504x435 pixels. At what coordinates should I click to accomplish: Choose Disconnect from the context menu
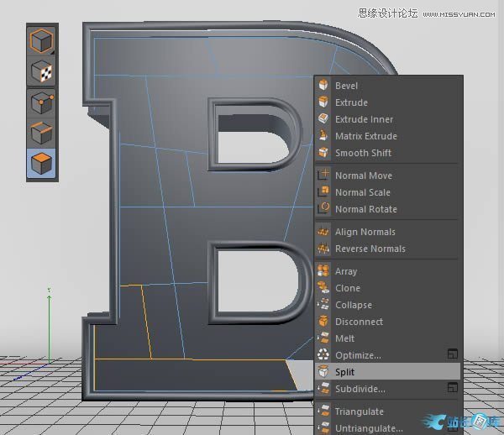(x=359, y=322)
